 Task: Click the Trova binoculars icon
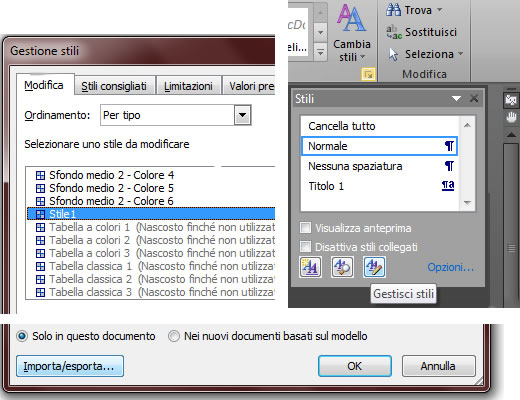(393, 10)
